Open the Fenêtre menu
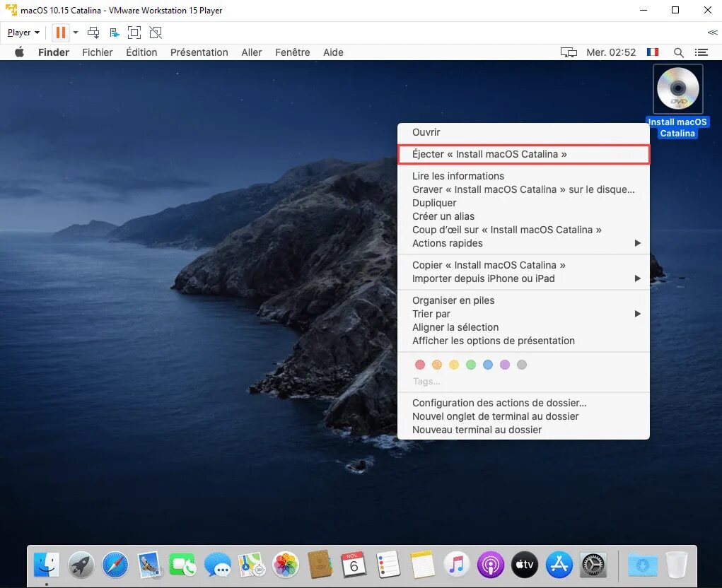 click(x=292, y=52)
